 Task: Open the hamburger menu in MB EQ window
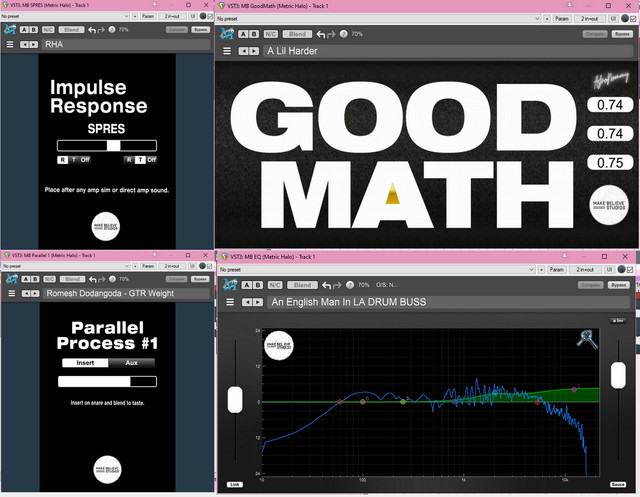click(x=230, y=302)
